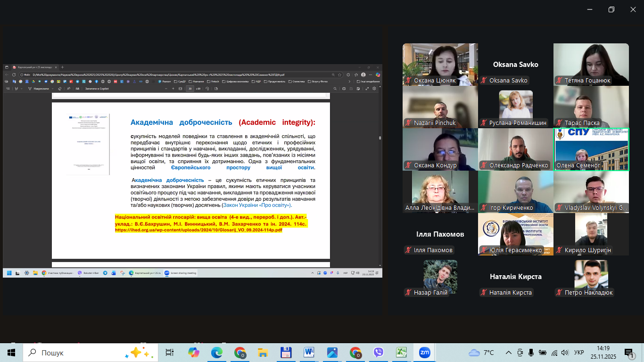644x362 pixels.
Task: Select Олена Семеног's video tile
Action: [x=591, y=149]
